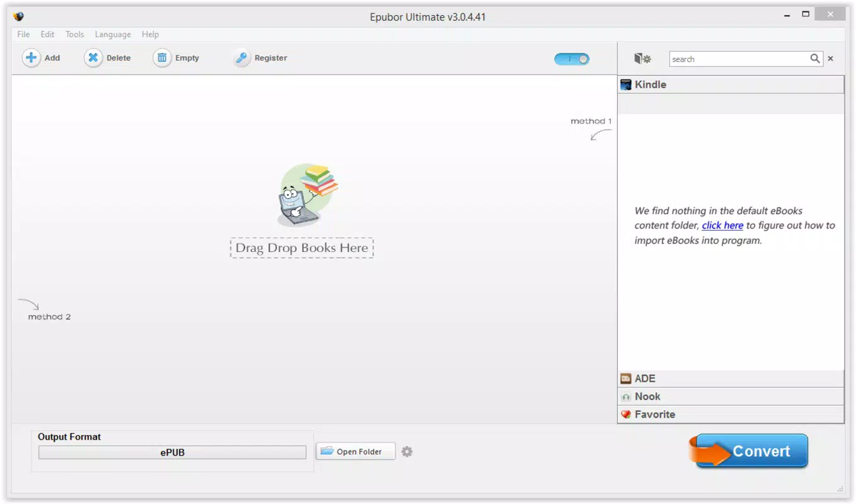The width and height of the screenshot is (856, 504).
Task: Click the Epubor app icon in the title bar
Action: click(18, 17)
